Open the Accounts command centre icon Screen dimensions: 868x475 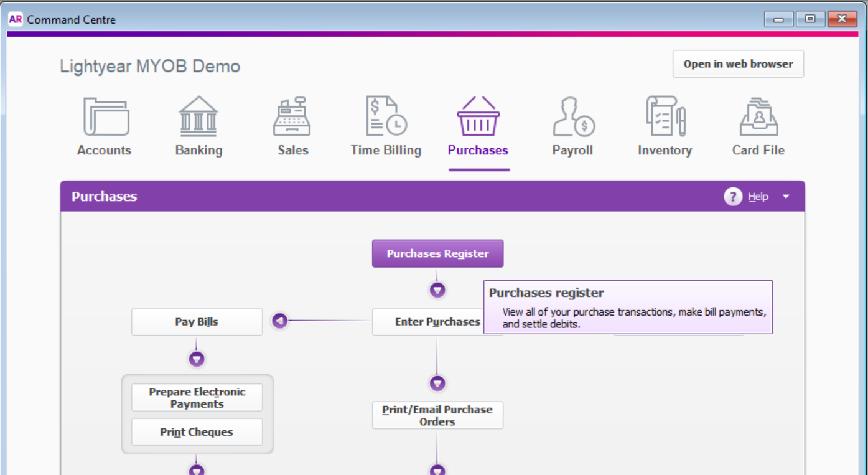pos(106,117)
